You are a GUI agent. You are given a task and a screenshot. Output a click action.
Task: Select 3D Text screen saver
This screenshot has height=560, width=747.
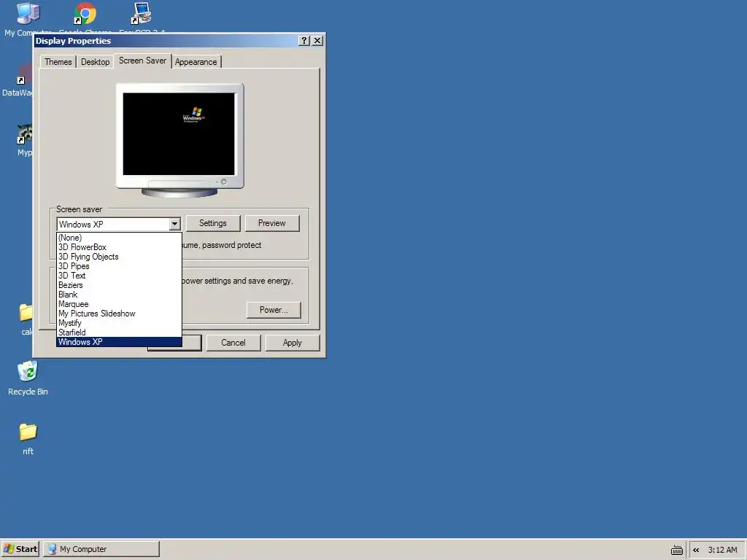click(119, 276)
